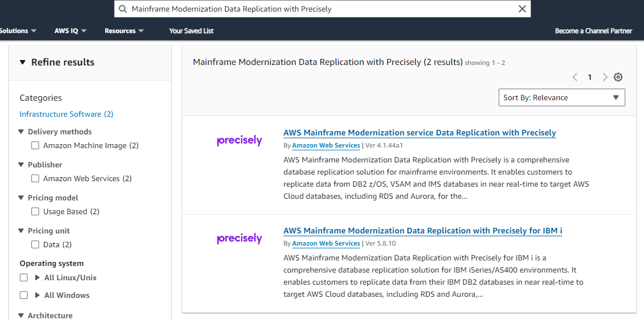This screenshot has width=644, height=321.
Task: Enable the All Windows operating system filter
Action: click(x=24, y=295)
